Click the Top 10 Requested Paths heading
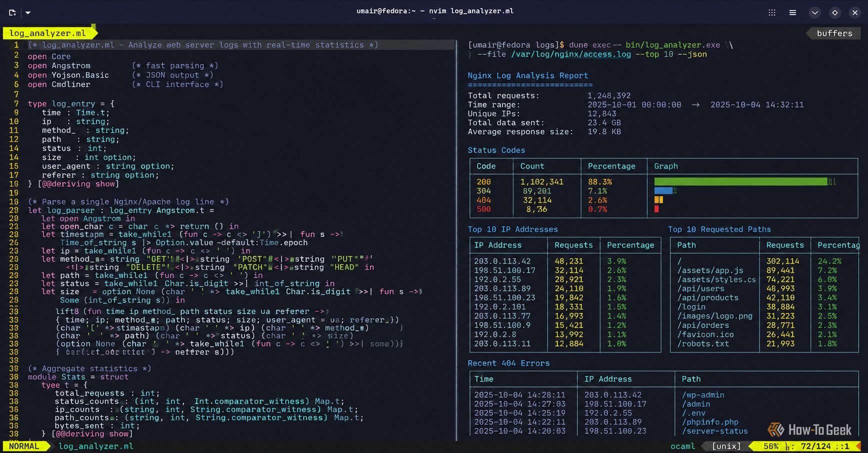 coord(719,229)
